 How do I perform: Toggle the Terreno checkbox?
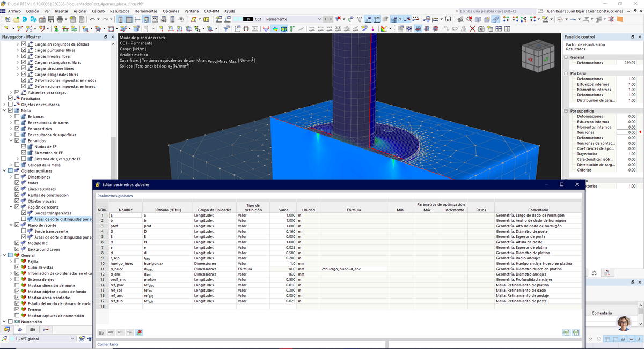(17, 309)
